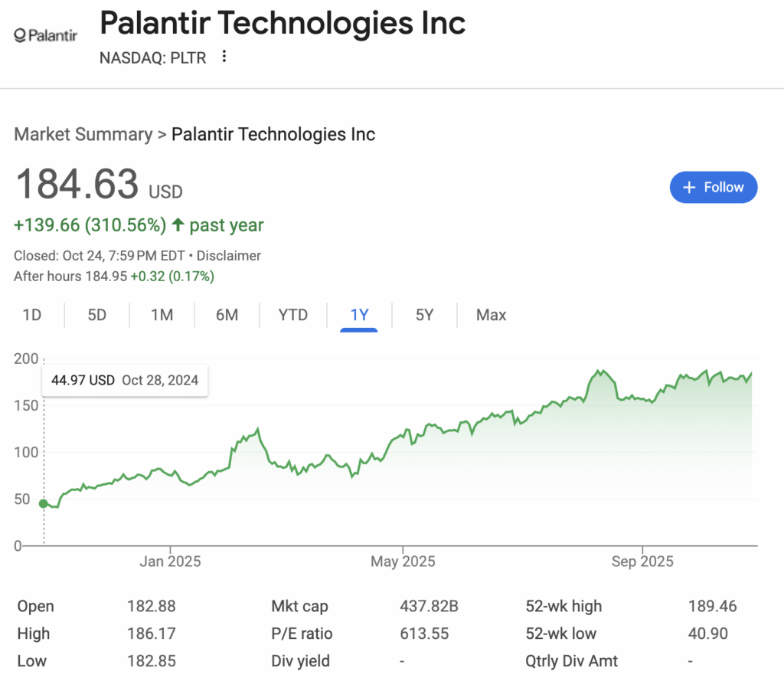Click the Palantir company logo
The width and height of the screenshot is (784, 691).
pyautogui.click(x=44, y=34)
